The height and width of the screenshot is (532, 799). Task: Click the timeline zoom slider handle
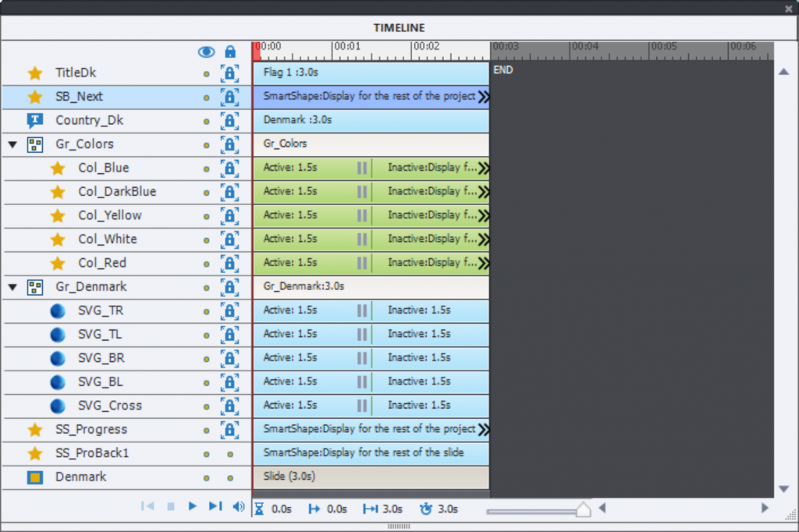click(583, 509)
